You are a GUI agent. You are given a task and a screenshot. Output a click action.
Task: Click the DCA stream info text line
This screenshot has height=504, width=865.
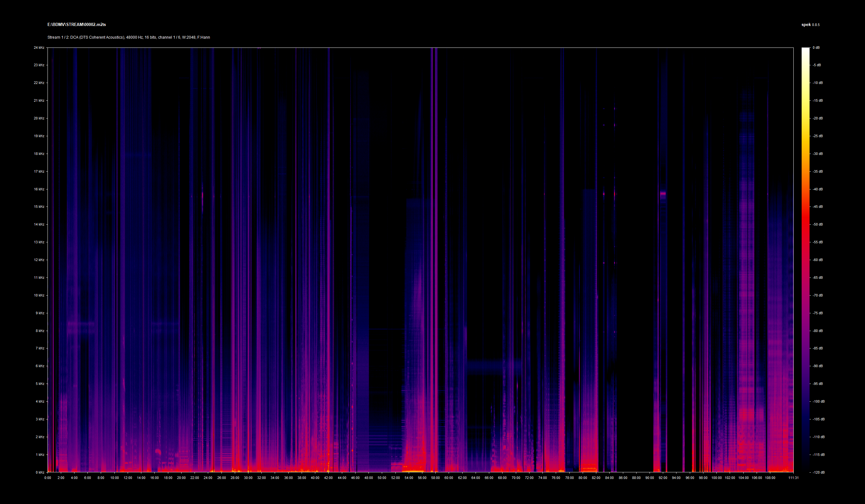pos(128,37)
